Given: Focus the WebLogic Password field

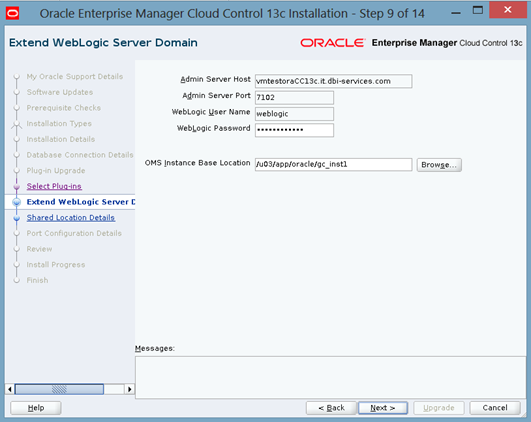Looking at the screenshot, I should [x=294, y=130].
